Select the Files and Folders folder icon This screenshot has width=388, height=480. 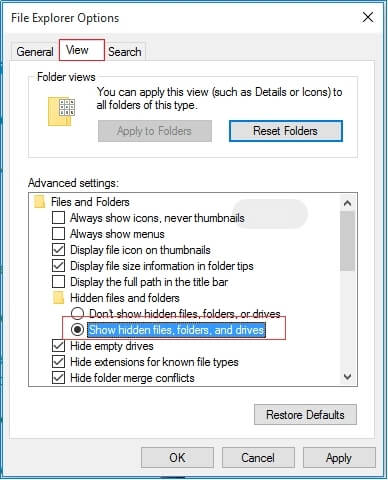40,202
